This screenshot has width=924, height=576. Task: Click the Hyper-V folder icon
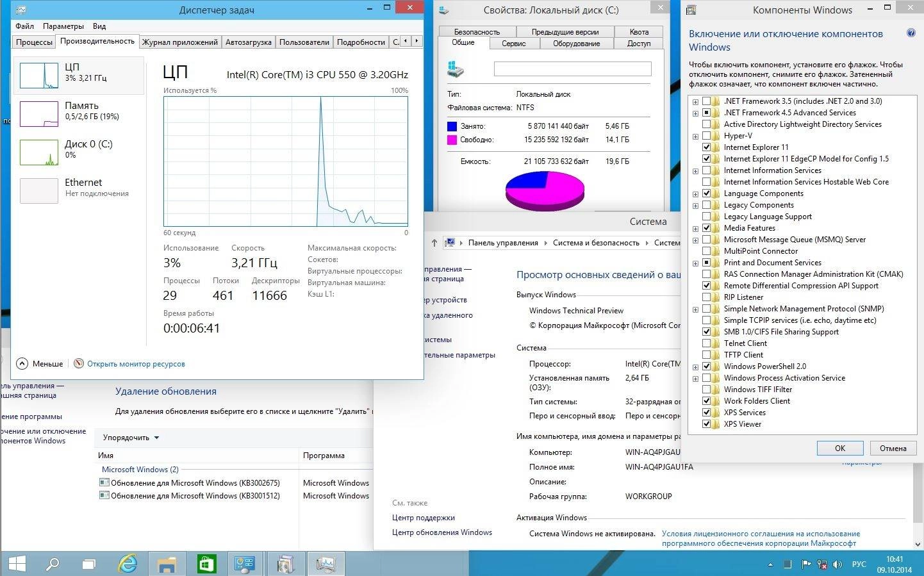pyautogui.click(x=716, y=136)
